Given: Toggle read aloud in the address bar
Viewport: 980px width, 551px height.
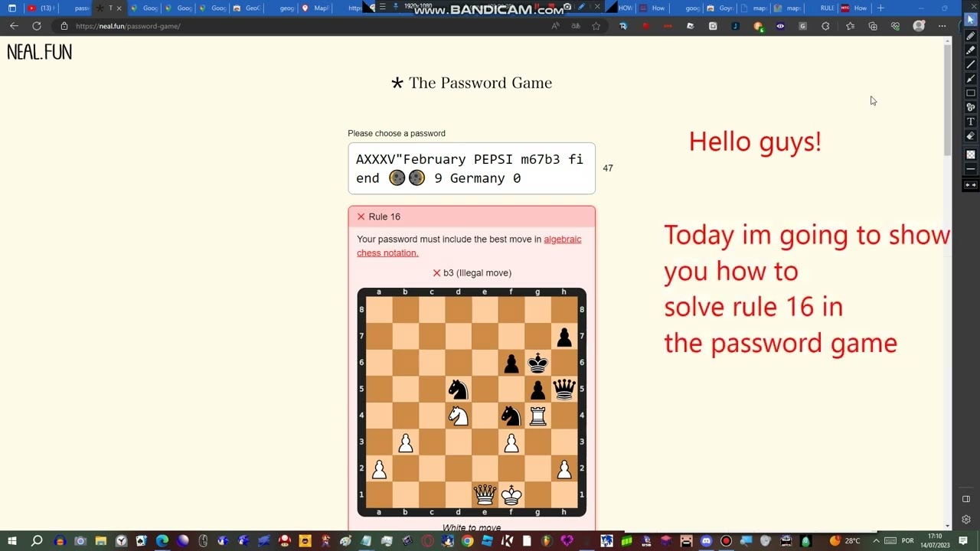Looking at the screenshot, I should click(x=554, y=25).
